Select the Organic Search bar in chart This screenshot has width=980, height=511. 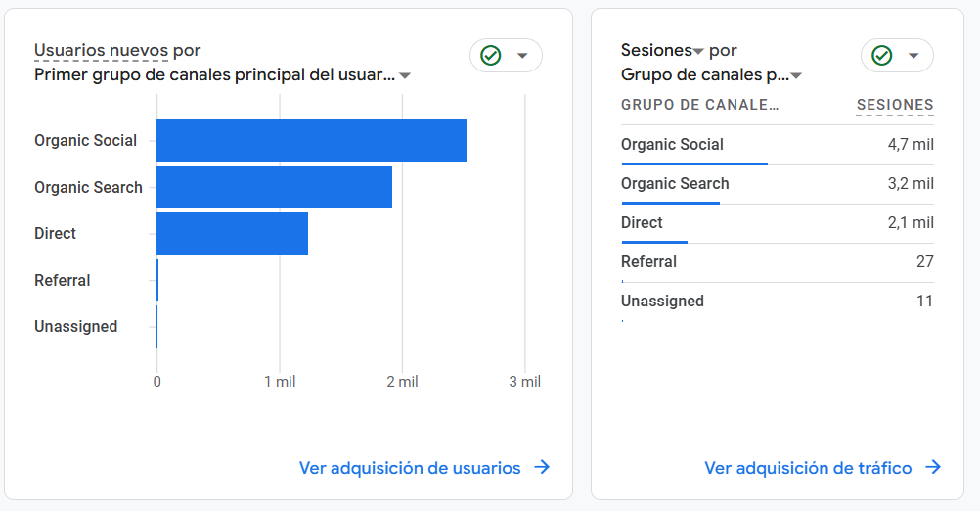tap(274, 187)
